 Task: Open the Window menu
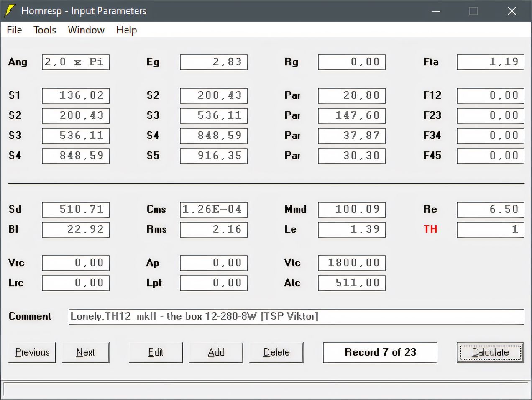[x=86, y=30]
